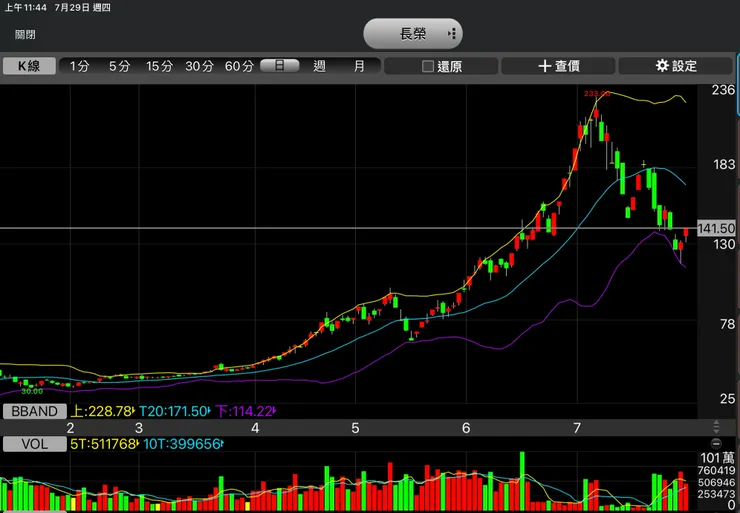Open 查價 price lookup
The height and width of the screenshot is (513, 740).
pyautogui.click(x=558, y=66)
